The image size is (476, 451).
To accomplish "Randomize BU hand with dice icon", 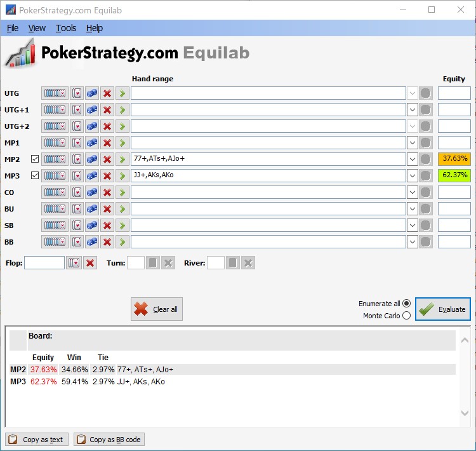I will [92, 209].
